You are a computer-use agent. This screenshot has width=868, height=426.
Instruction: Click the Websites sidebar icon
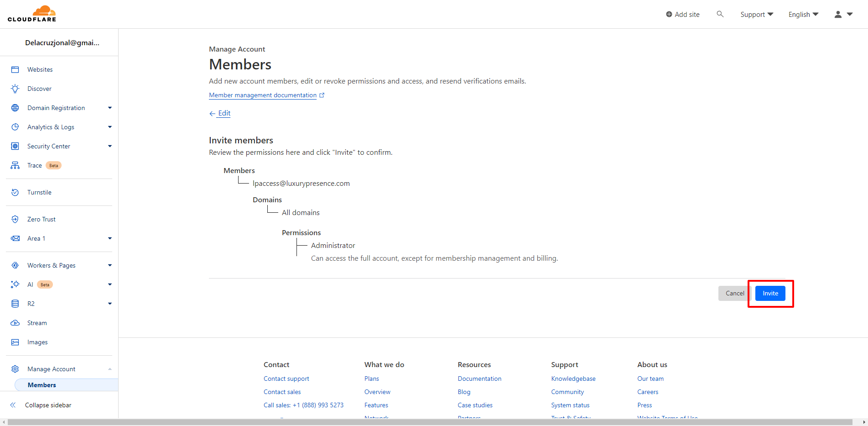(15, 69)
